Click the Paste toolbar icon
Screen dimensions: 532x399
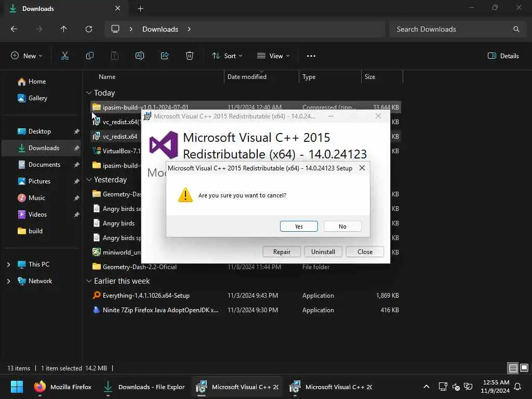[x=115, y=56]
